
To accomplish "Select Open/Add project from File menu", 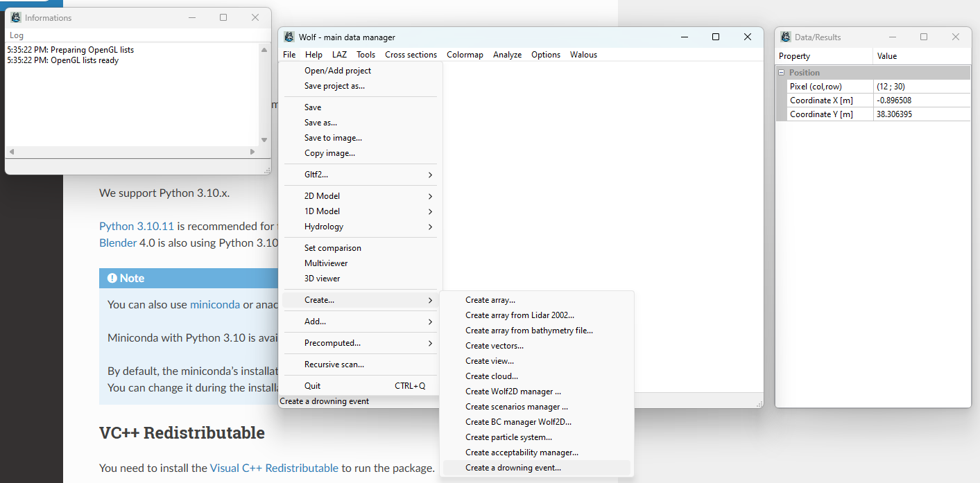I will [x=338, y=71].
